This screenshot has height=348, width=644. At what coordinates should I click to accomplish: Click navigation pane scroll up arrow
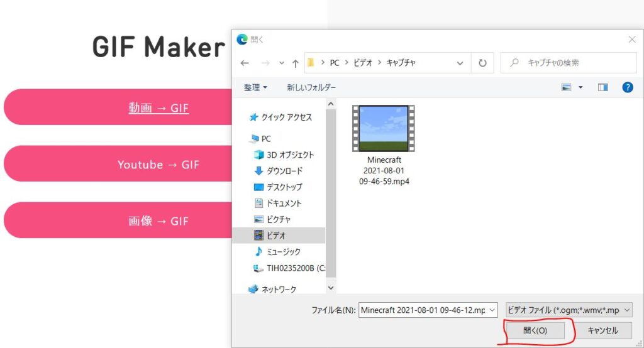click(331, 104)
